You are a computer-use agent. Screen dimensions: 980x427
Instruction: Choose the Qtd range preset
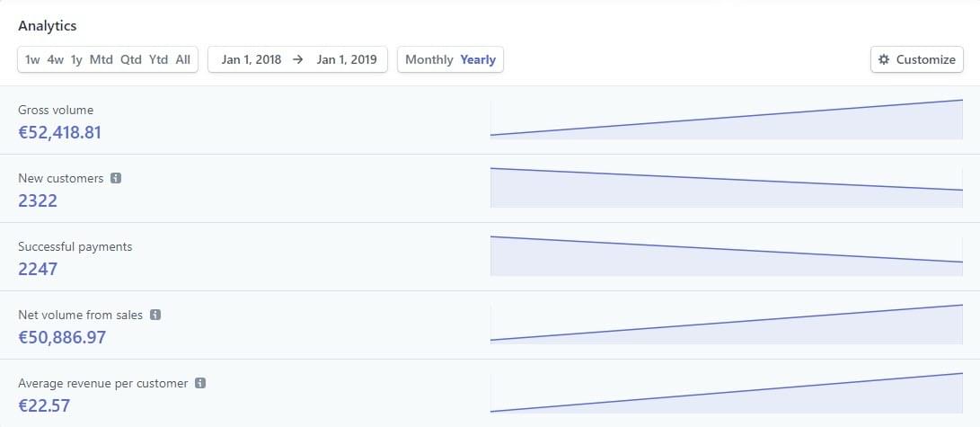point(131,59)
